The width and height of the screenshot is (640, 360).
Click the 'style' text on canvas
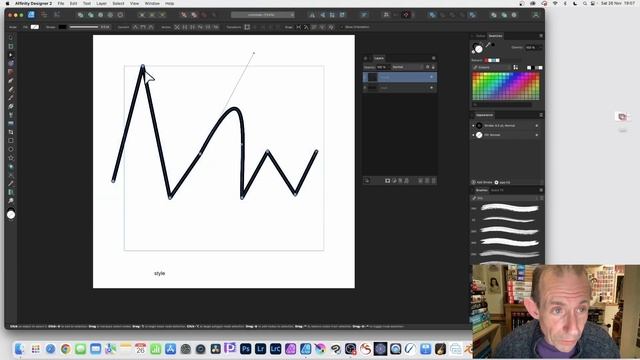(160, 273)
